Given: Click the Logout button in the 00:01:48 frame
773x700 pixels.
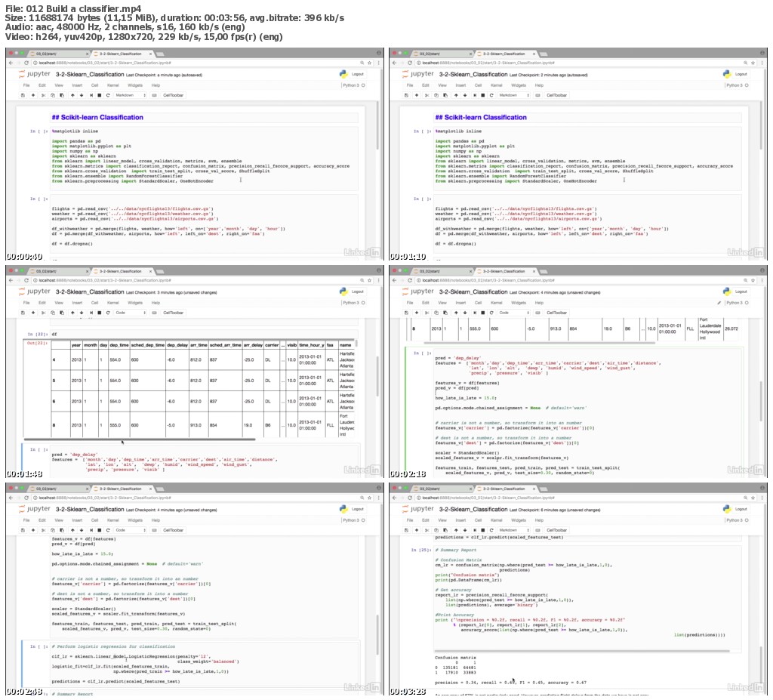Looking at the screenshot, I should pyautogui.click(x=358, y=291).
